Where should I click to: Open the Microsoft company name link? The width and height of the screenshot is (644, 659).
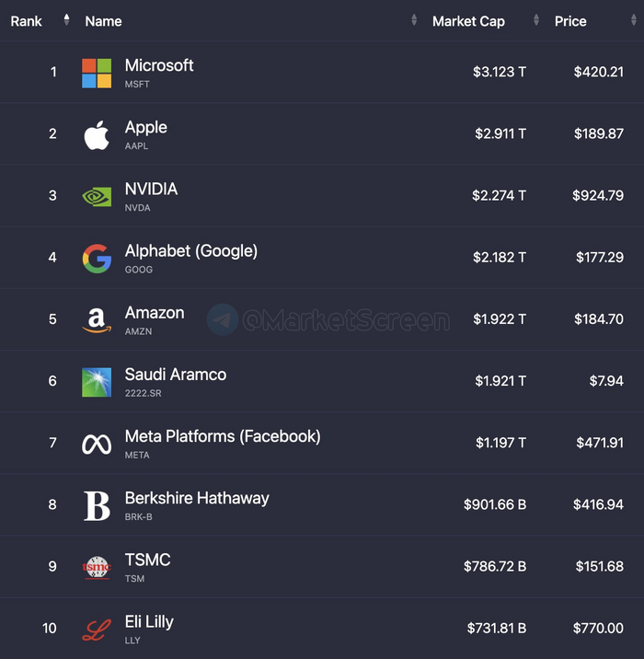tap(159, 65)
